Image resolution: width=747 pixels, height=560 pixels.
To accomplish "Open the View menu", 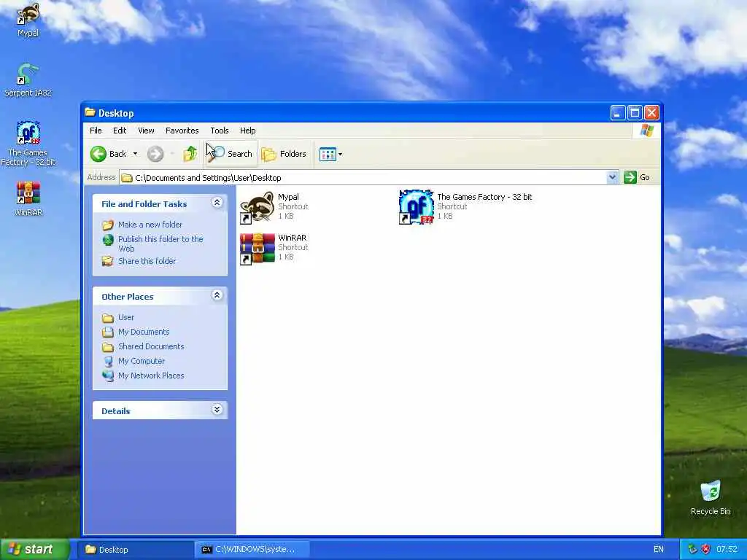I will tap(146, 131).
